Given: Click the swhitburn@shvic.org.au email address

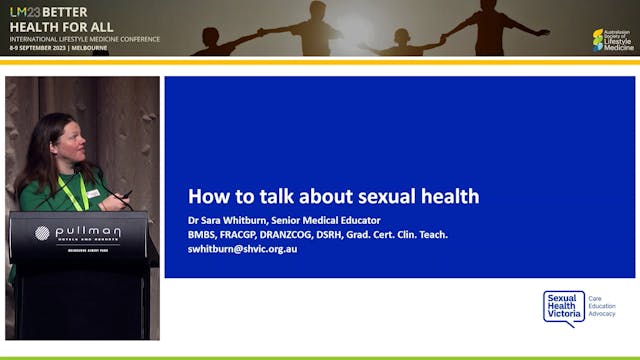Looking at the screenshot, I should [242, 249].
